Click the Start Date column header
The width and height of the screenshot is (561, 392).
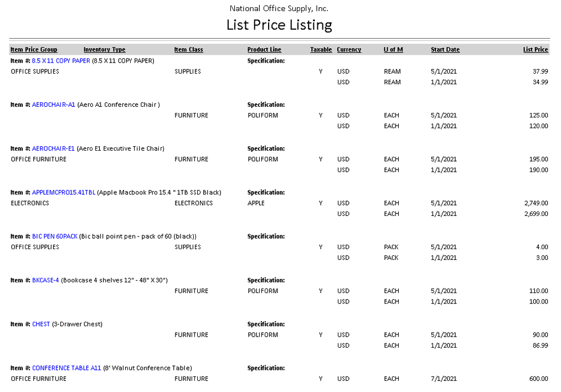pos(445,50)
